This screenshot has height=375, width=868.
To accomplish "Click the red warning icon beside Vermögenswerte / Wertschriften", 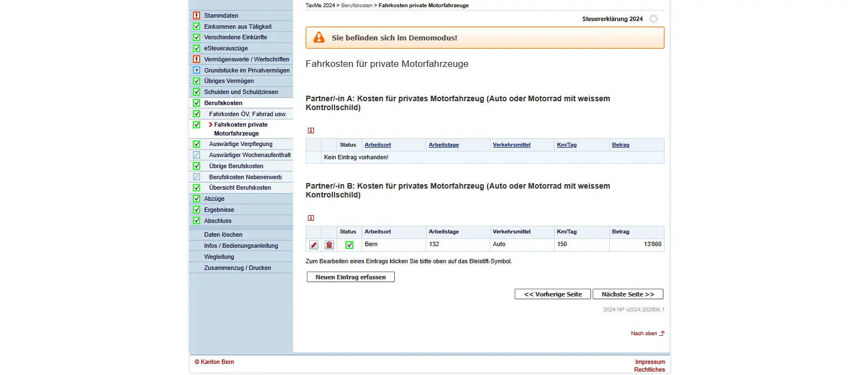I will [196, 59].
